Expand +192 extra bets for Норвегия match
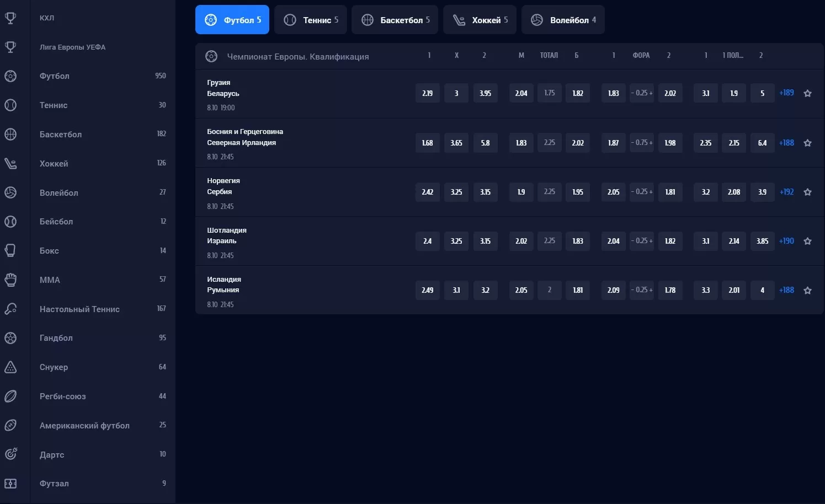The image size is (825, 504). (786, 192)
